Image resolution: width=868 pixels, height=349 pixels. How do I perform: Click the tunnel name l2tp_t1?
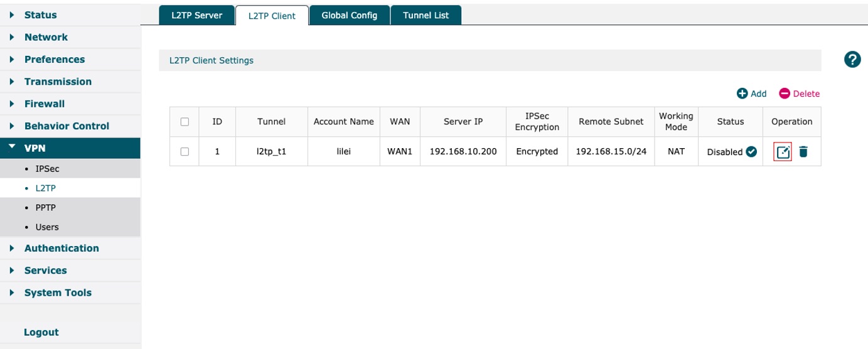pyautogui.click(x=272, y=151)
